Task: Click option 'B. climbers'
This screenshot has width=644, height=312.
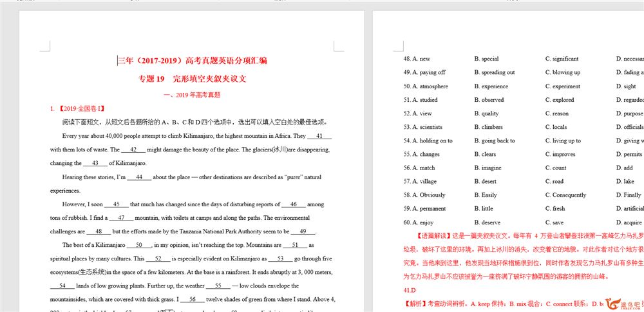Action: pos(488,127)
